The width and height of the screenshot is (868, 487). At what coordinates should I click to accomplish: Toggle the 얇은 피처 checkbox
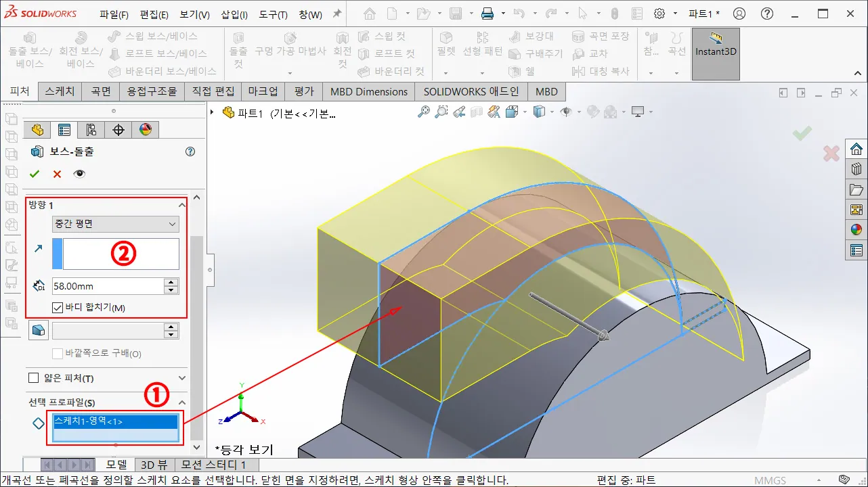(33, 378)
